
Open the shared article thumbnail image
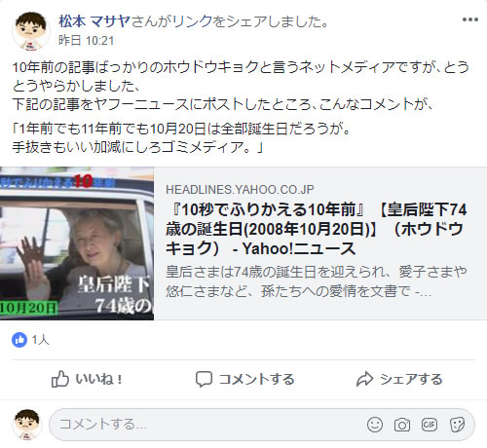[77, 243]
